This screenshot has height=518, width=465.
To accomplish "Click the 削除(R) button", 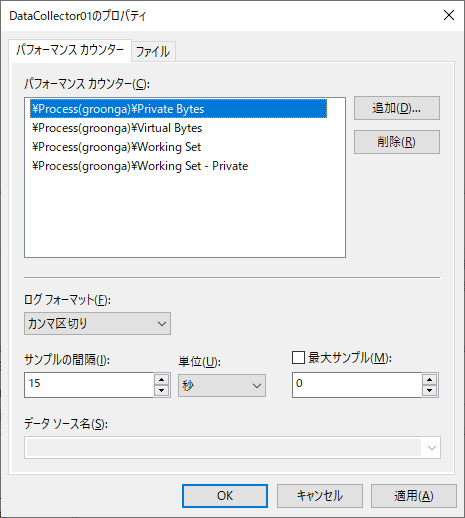I will click(397, 142).
